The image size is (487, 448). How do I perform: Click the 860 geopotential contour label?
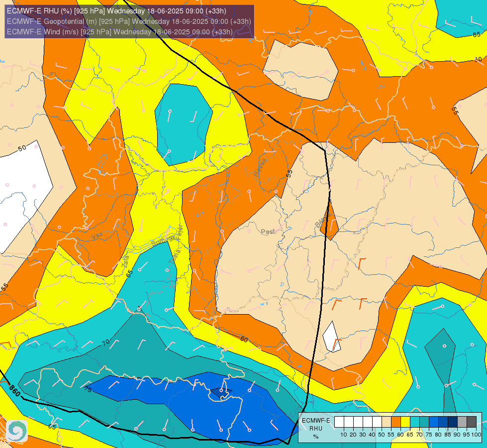[14, 390]
